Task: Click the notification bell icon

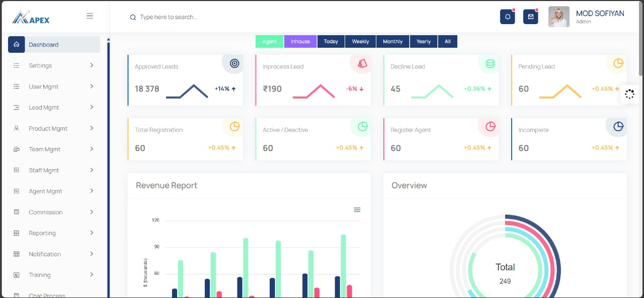Action: [x=507, y=17]
